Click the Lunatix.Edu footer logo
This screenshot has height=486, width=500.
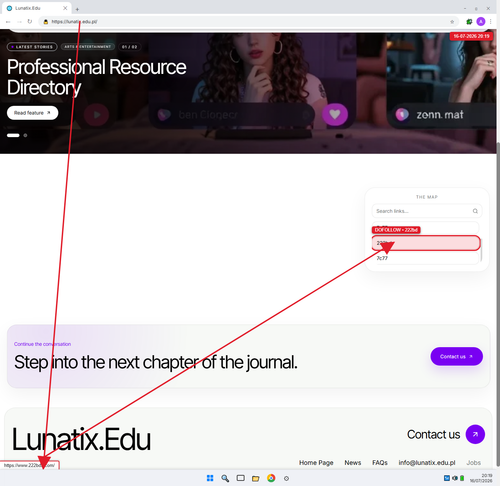(x=81, y=439)
